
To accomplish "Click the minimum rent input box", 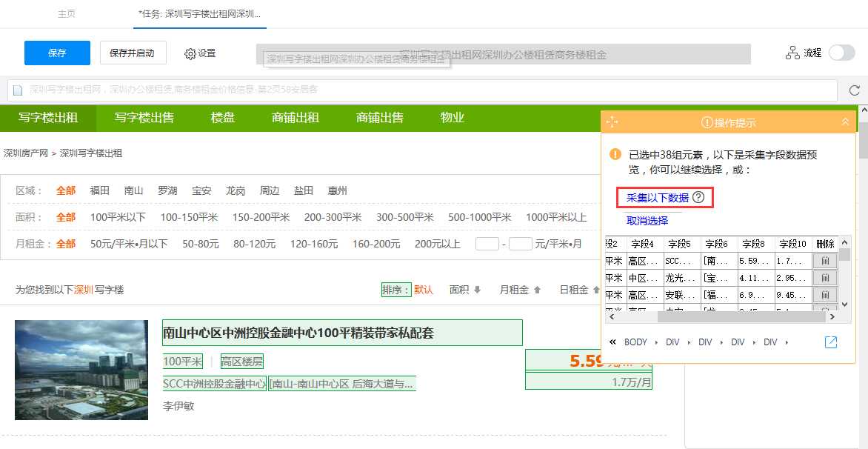I will click(487, 244).
